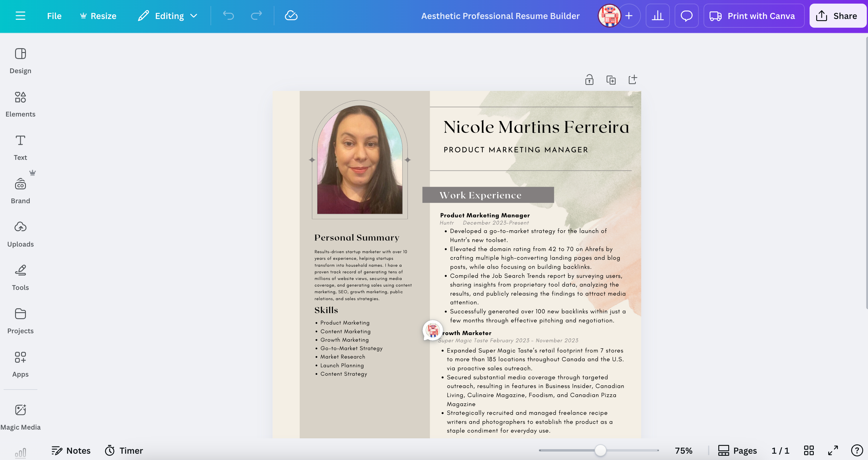Open the Uploads panel

20,234
